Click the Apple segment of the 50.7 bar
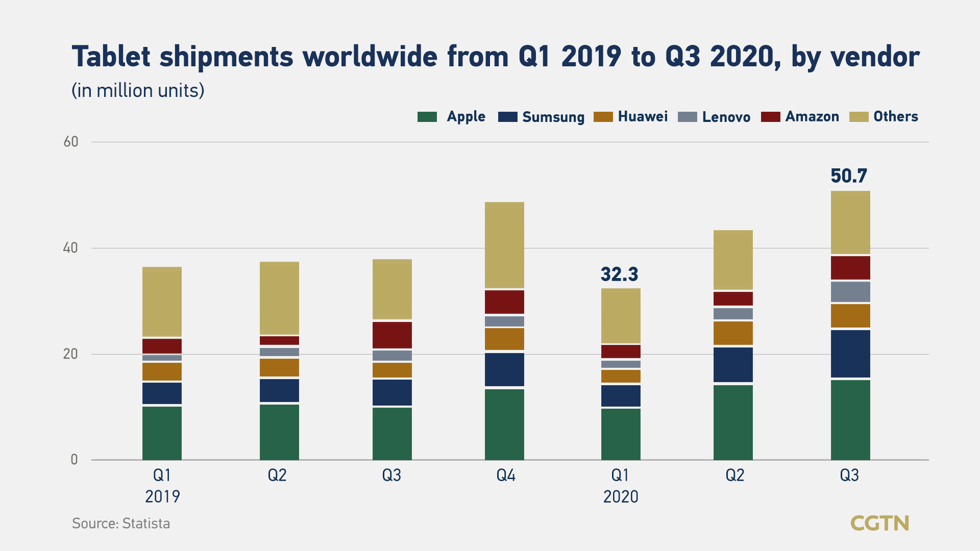Image resolution: width=980 pixels, height=551 pixels. [x=850, y=420]
